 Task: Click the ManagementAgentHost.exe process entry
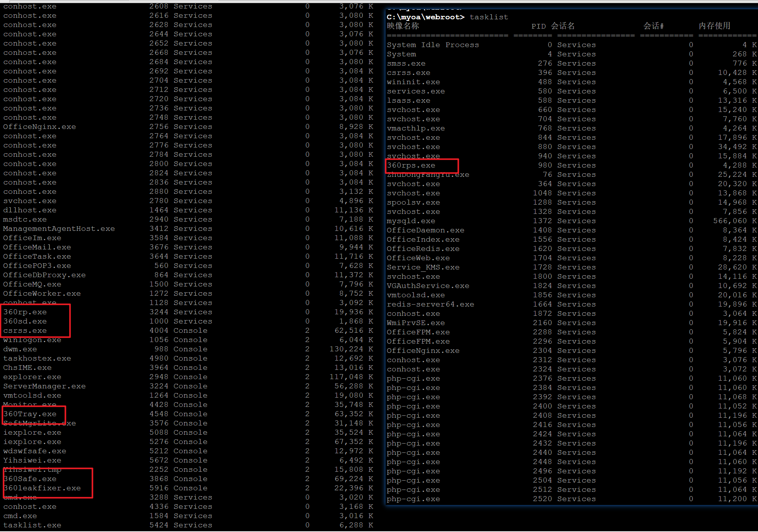[59, 229]
